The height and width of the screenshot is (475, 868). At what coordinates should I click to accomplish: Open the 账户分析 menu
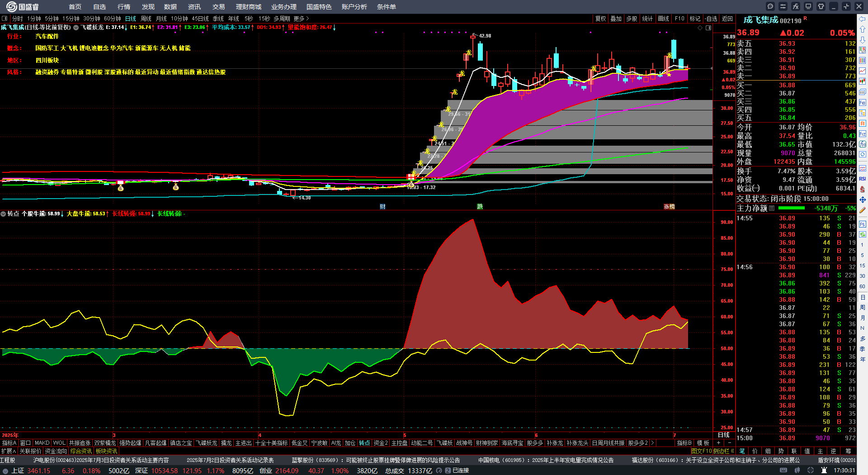[354, 7]
